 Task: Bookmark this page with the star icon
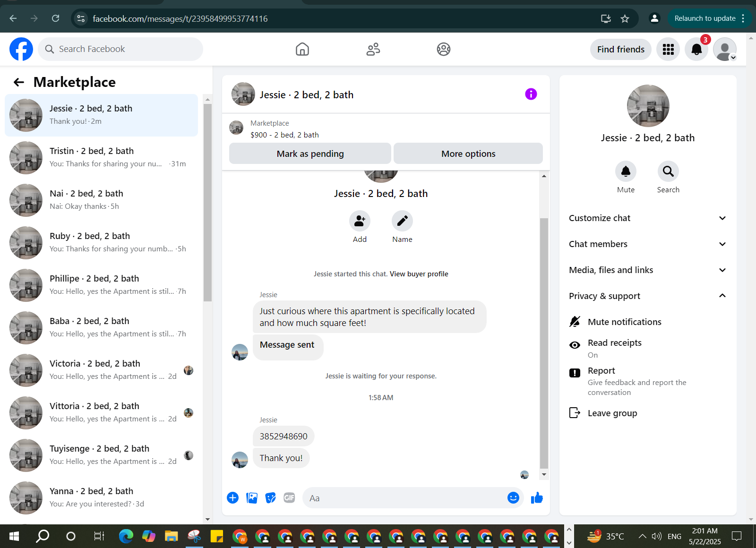coord(625,18)
